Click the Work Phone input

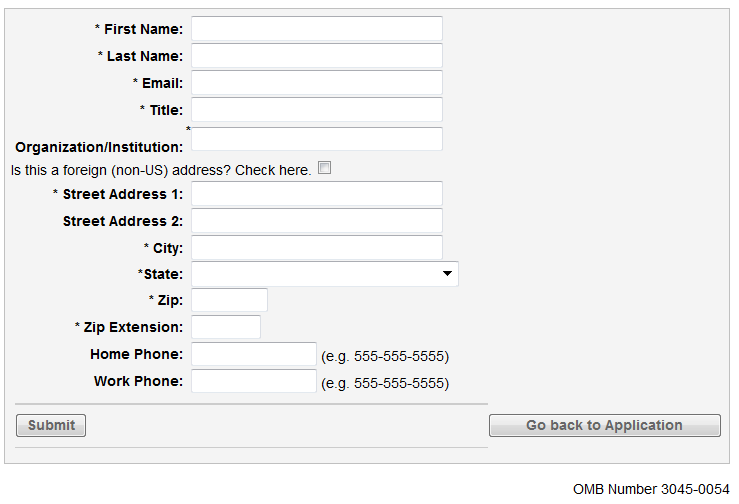coord(253,381)
